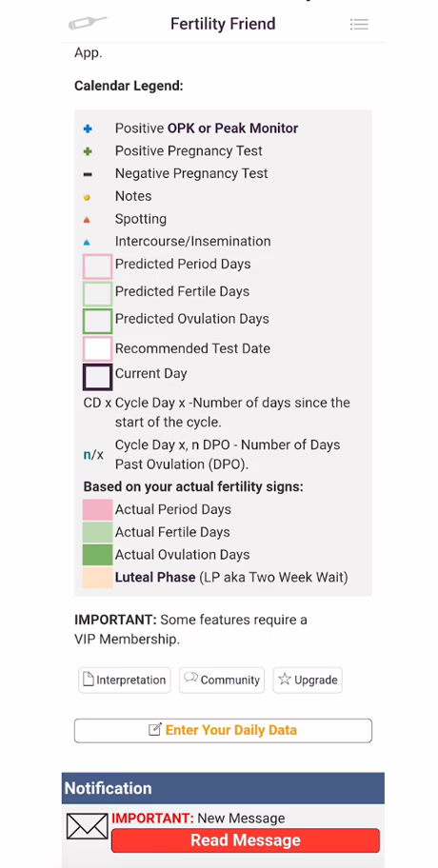
Task: Click the Actual Period Days pink swatch
Action: pyautogui.click(x=97, y=510)
